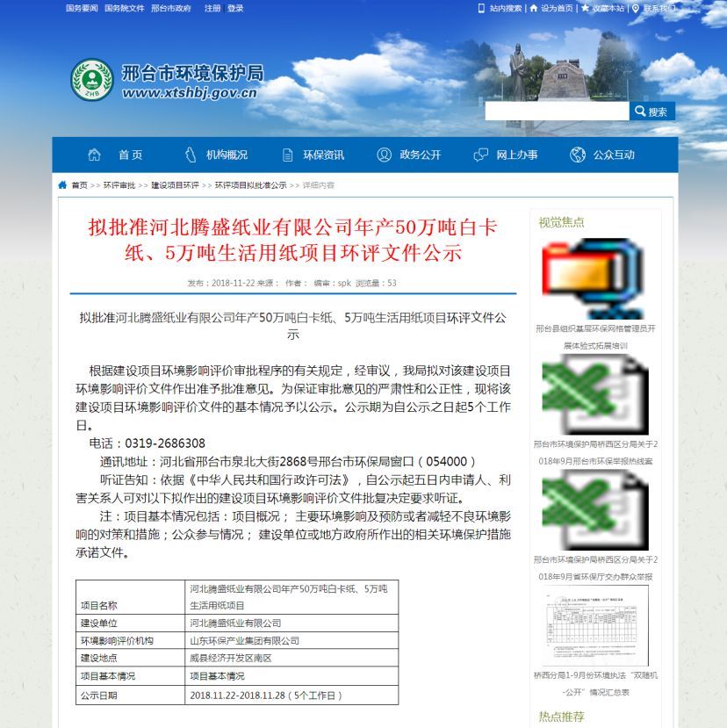The image size is (727, 728).
Task: Click the 网上办事 chat bubble icon
Action: (480, 155)
